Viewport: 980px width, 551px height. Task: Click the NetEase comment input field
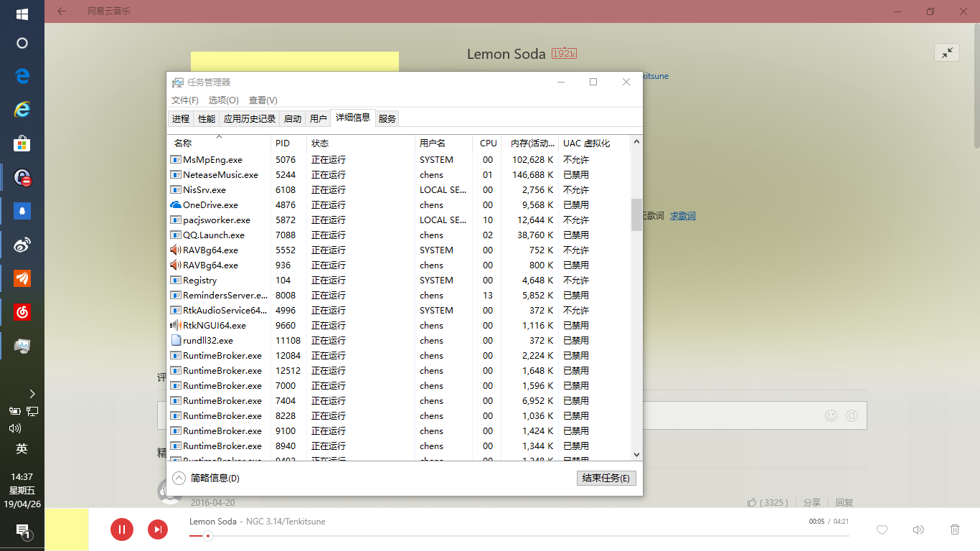(512, 415)
